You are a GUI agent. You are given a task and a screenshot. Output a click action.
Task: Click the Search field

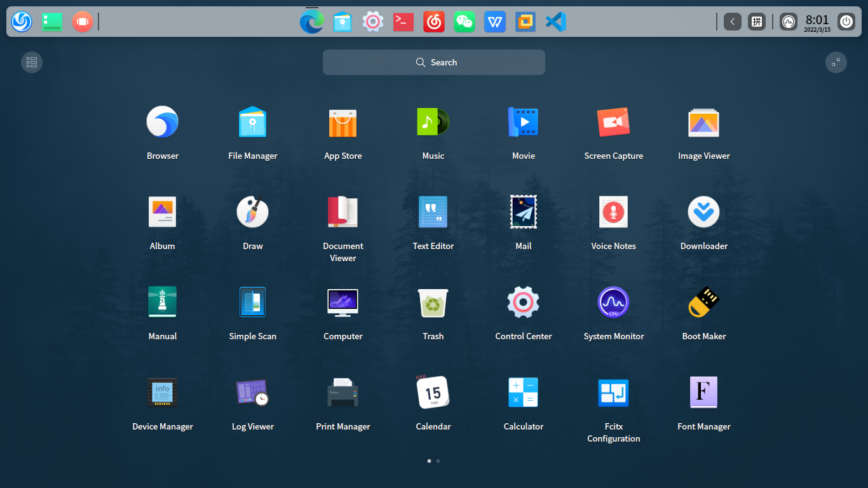coord(434,62)
